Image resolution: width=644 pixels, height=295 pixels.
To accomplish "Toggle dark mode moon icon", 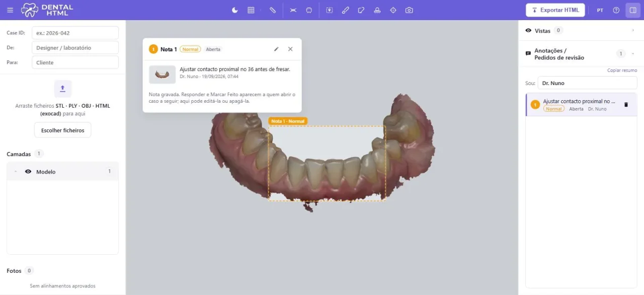I will 235,10.
